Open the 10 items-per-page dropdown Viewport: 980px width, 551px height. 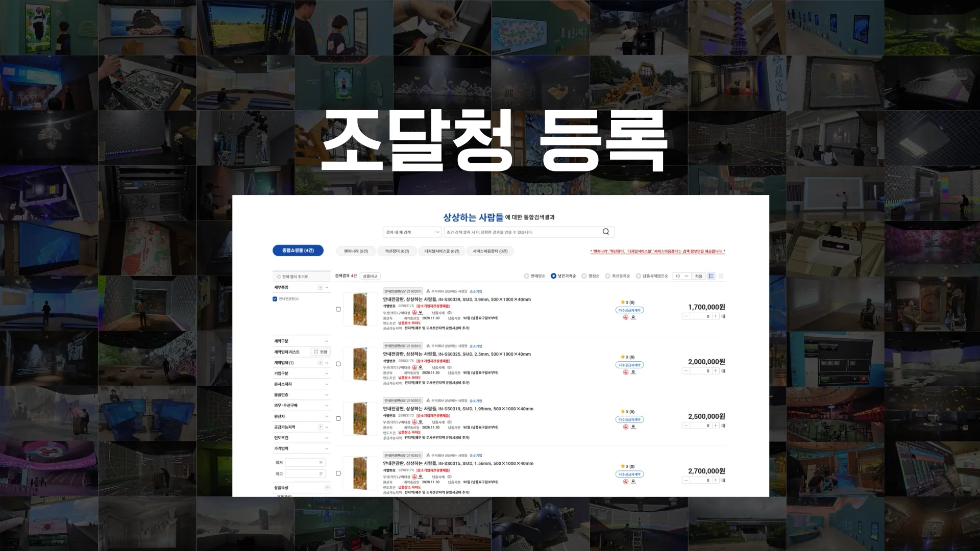(x=681, y=276)
